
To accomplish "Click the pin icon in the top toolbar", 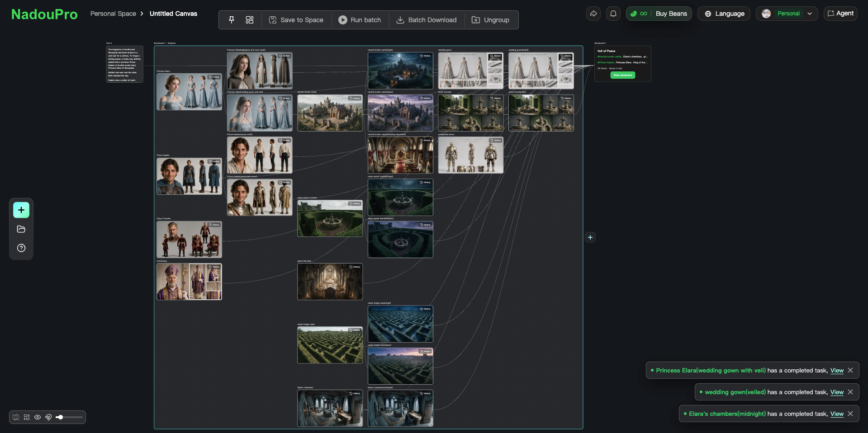I will coord(232,20).
